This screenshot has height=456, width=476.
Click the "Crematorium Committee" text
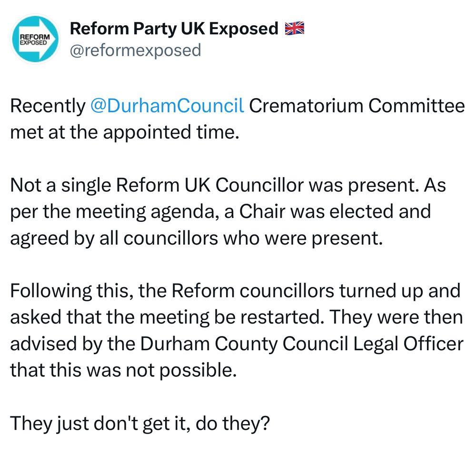[x=357, y=106]
